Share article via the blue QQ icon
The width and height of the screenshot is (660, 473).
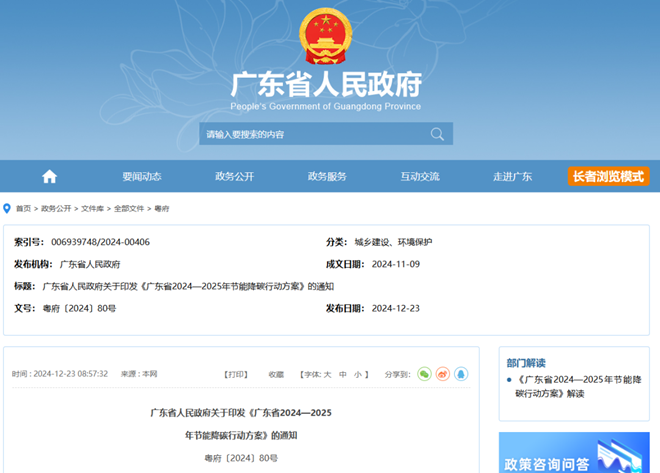[461, 374]
